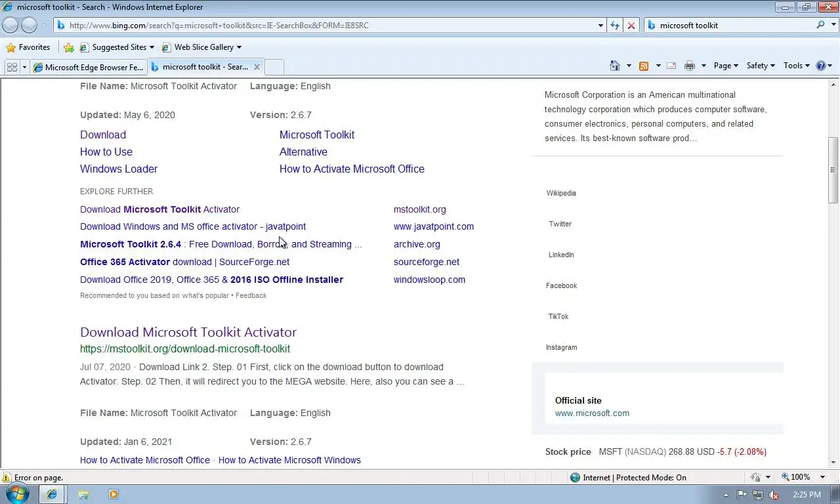Click the 2:25 PM taskbar clock

[x=807, y=495]
